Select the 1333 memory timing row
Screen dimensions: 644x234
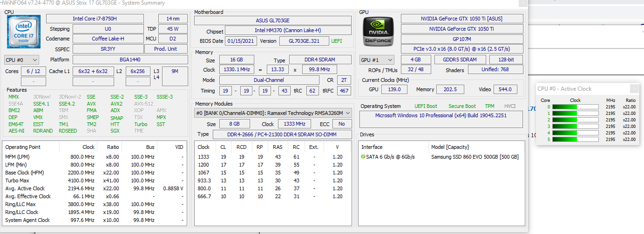(273, 157)
